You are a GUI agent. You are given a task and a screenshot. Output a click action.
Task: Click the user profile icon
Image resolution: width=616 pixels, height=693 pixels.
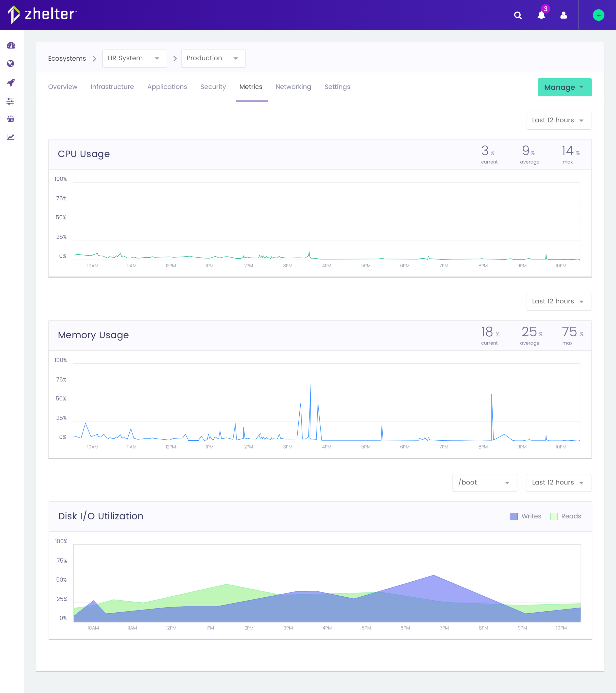[x=564, y=15]
